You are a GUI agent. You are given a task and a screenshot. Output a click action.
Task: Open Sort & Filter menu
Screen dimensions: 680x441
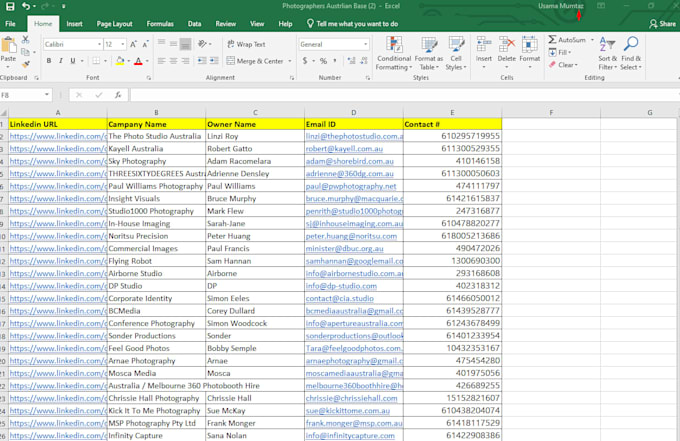pos(607,53)
